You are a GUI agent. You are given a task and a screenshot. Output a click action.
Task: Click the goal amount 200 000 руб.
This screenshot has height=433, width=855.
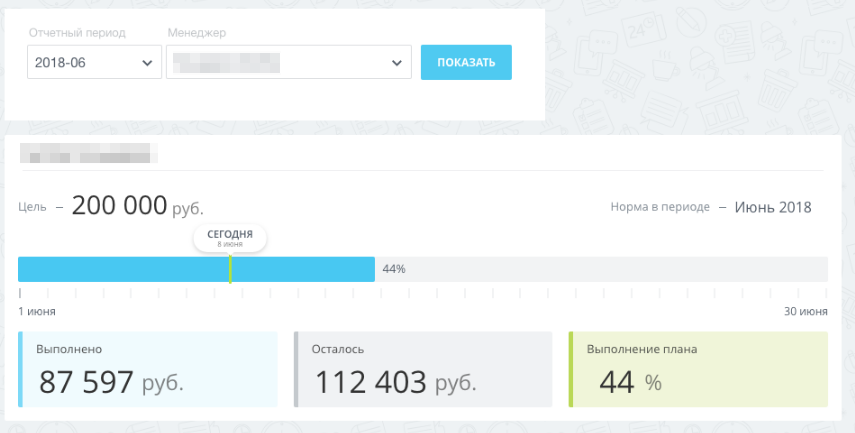(137, 206)
